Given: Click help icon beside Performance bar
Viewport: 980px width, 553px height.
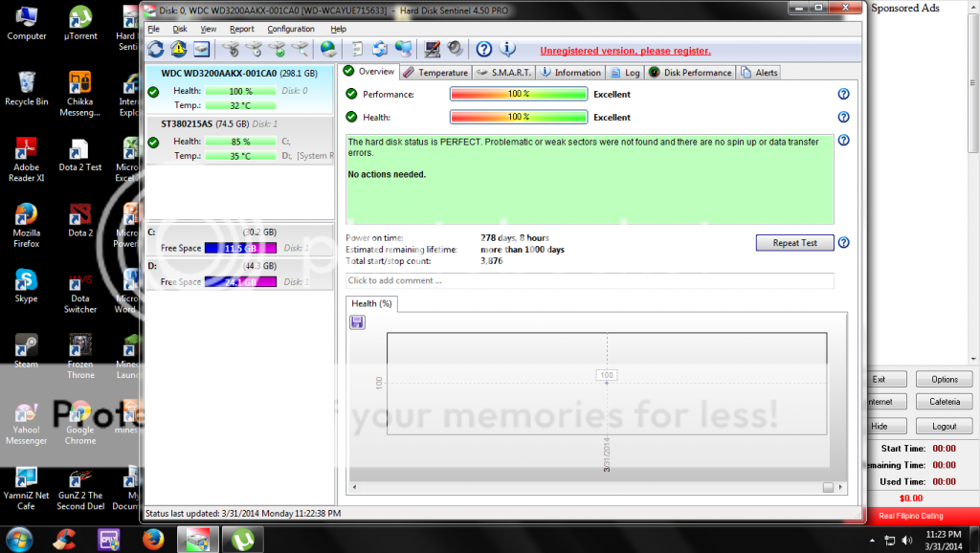Looking at the screenshot, I should click(x=843, y=94).
